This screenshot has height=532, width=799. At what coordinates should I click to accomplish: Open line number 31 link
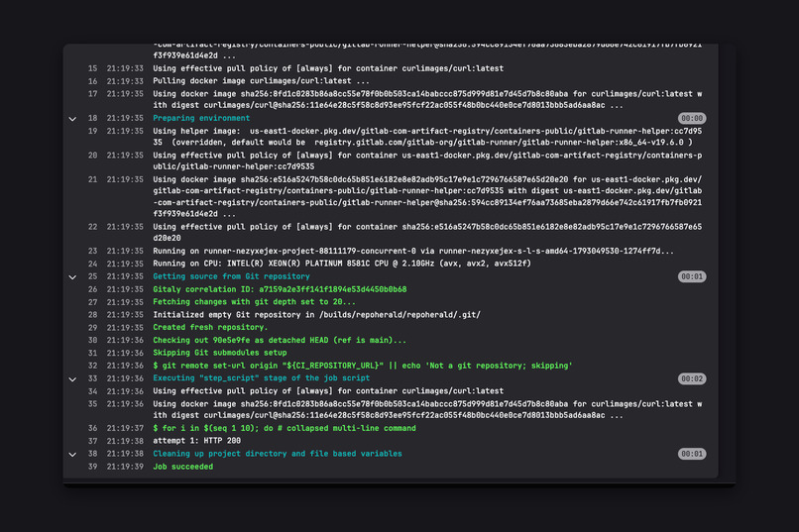(92, 353)
